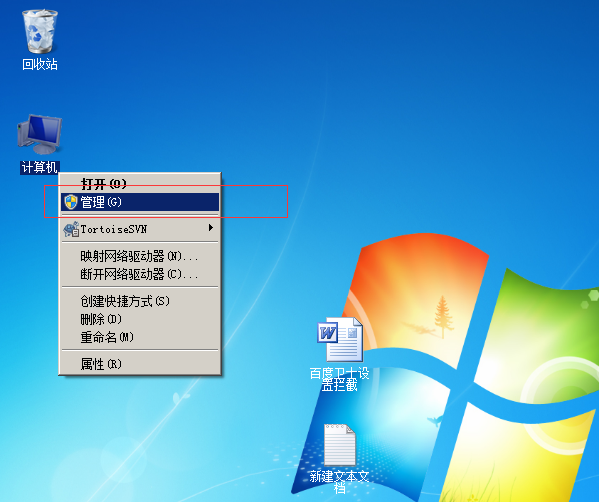This screenshot has width=599, height=502.
Task: Choose 管理(G) from the context menu
Action: coord(140,202)
